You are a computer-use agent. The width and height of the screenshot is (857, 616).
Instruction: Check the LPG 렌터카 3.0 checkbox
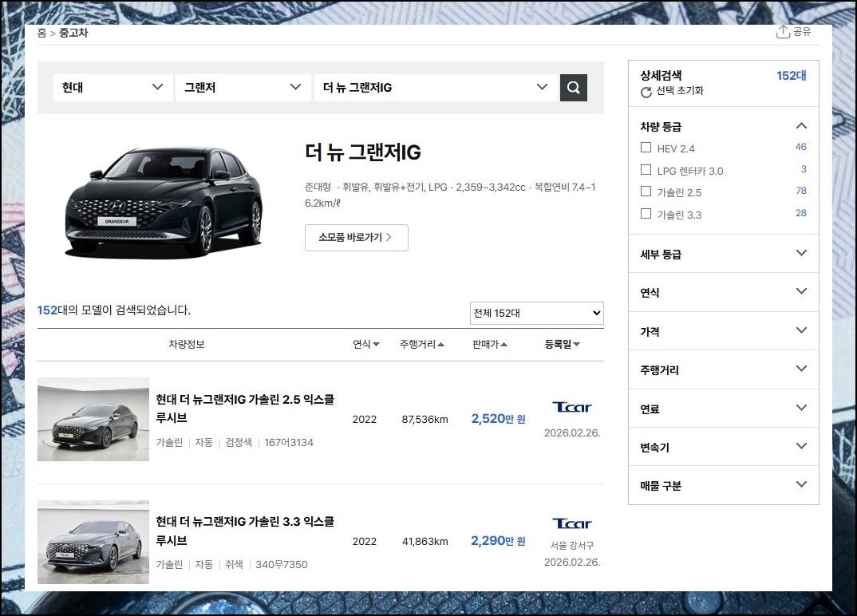[646, 170]
